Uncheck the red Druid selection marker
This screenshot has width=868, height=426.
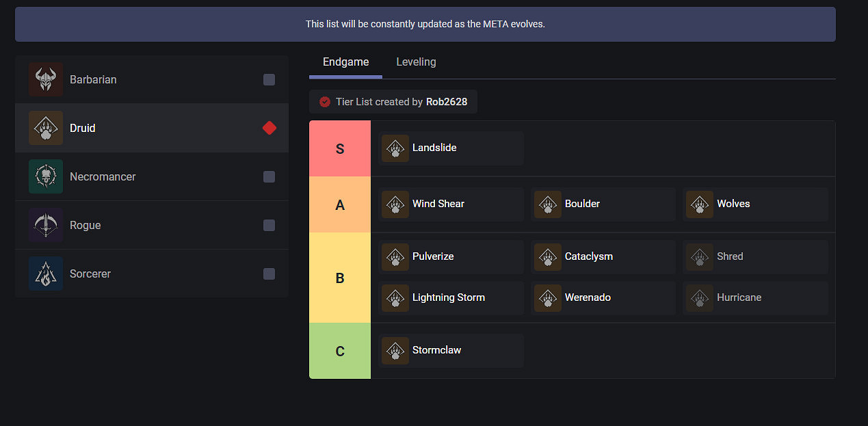tap(269, 128)
